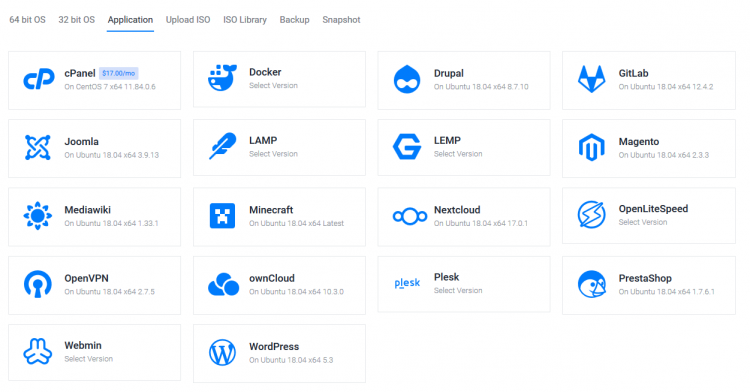
Task: Choose the Mediawiki application title
Action: pyautogui.click(x=88, y=210)
